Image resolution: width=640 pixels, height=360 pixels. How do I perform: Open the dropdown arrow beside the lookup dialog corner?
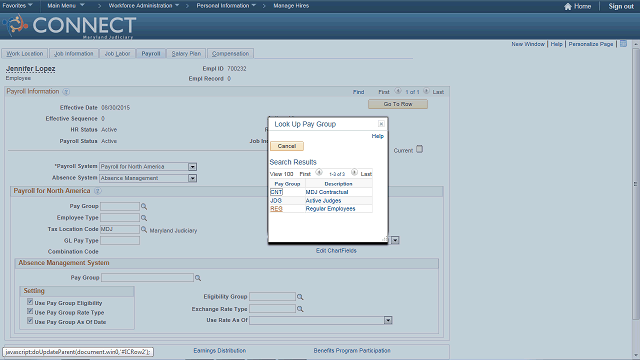tap(395, 240)
